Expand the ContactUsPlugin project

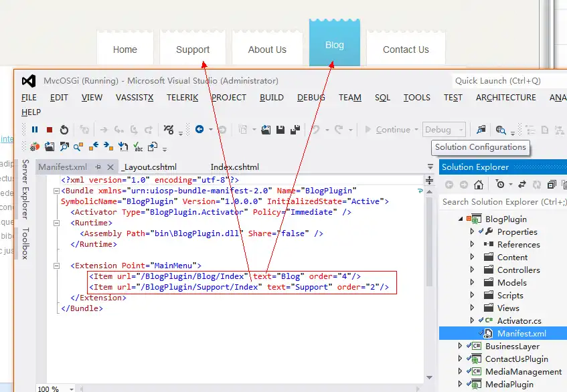(460, 359)
